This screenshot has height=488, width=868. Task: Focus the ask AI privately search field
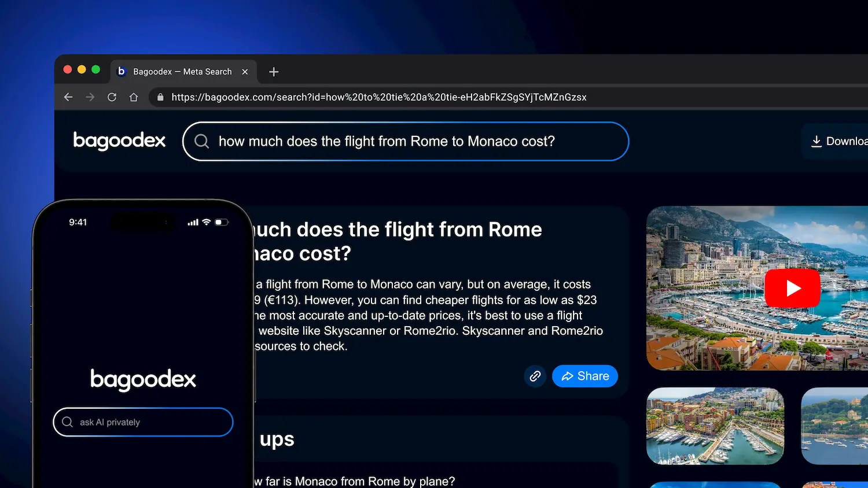[142, 422]
